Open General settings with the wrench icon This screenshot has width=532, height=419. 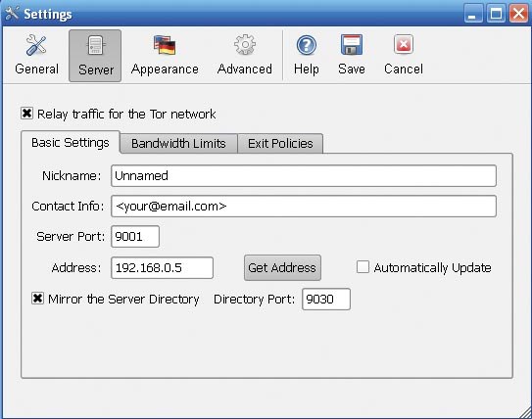click(36, 45)
